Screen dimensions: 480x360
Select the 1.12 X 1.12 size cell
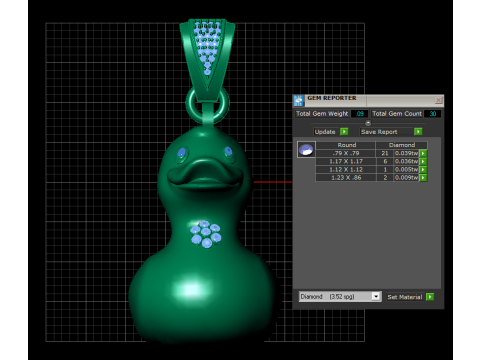(x=346, y=169)
